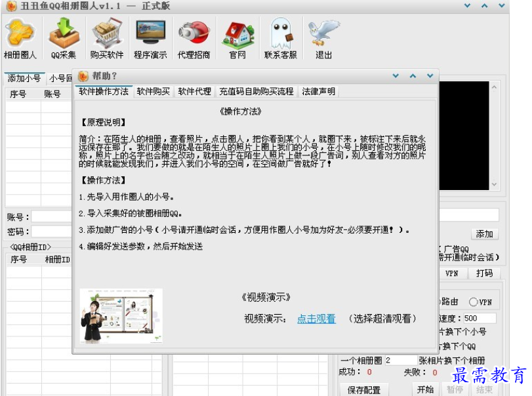Image resolution: width=532 pixels, height=396 pixels.
Task: Click the 序号 header in QQ相册ID table
Action: click(x=24, y=260)
